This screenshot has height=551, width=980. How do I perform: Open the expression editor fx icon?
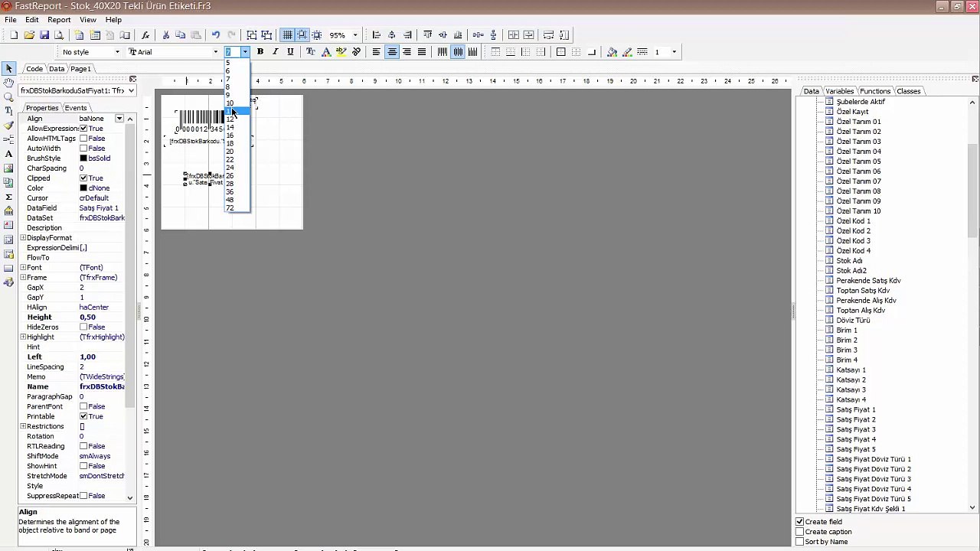(x=145, y=35)
